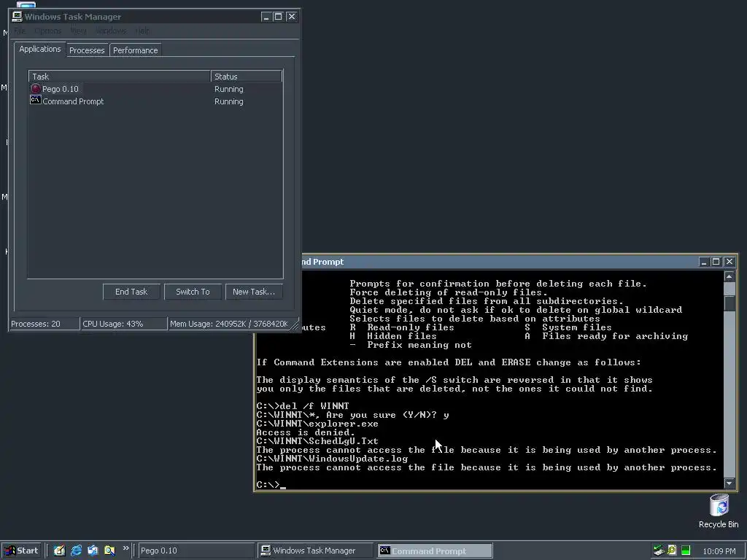The image size is (747, 560).
Task: Click the CPU Usage: 43% status panel
Action: (124, 324)
